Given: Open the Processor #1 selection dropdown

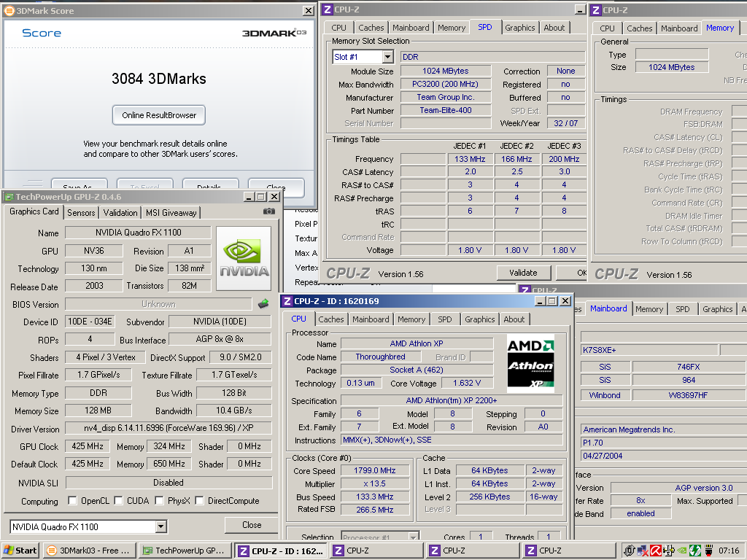Looking at the screenshot, I should [x=414, y=537].
